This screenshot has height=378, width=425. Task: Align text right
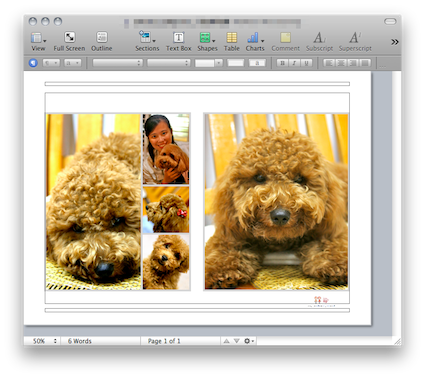point(353,63)
